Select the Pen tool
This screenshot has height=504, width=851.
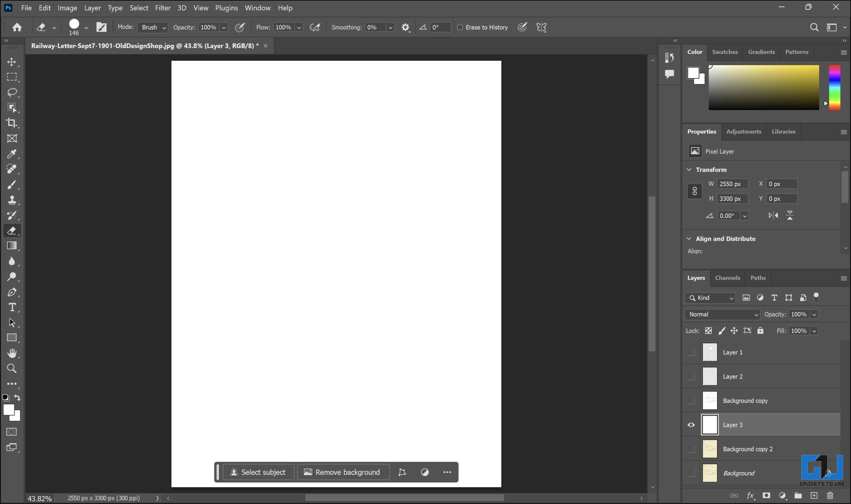[x=12, y=292]
